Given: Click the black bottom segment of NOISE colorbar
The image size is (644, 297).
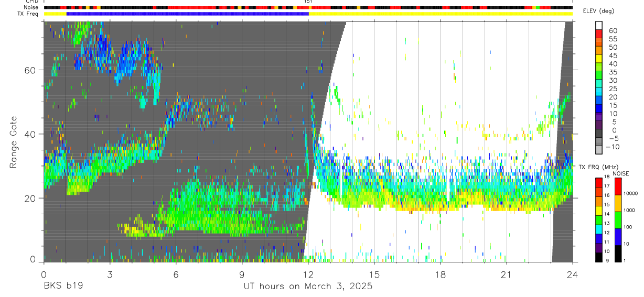Looking at the screenshot, I should [618, 254].
